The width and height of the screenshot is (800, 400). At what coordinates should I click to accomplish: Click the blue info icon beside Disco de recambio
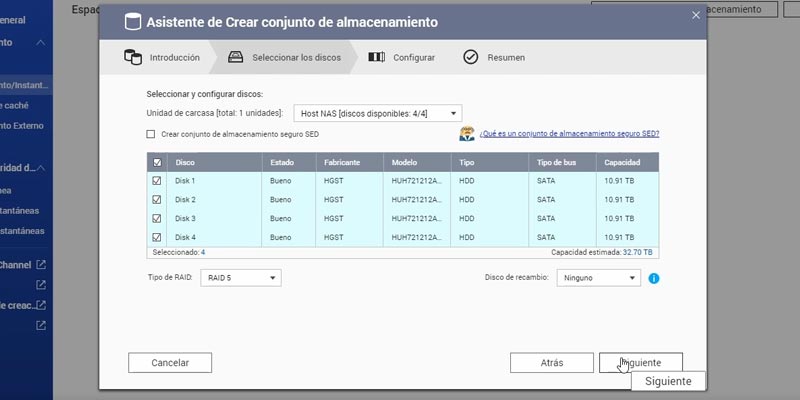[x=654, y=278]
